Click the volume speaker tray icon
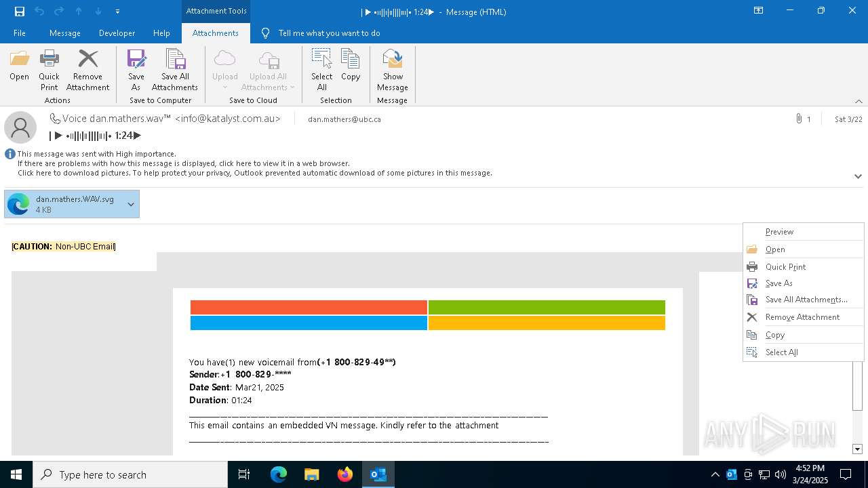 pos(781,474)
